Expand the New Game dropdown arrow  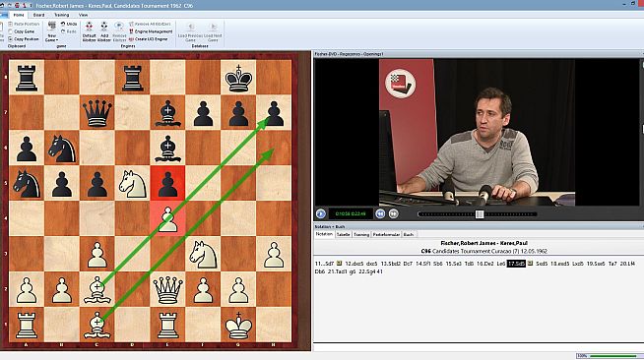point(57,40)
